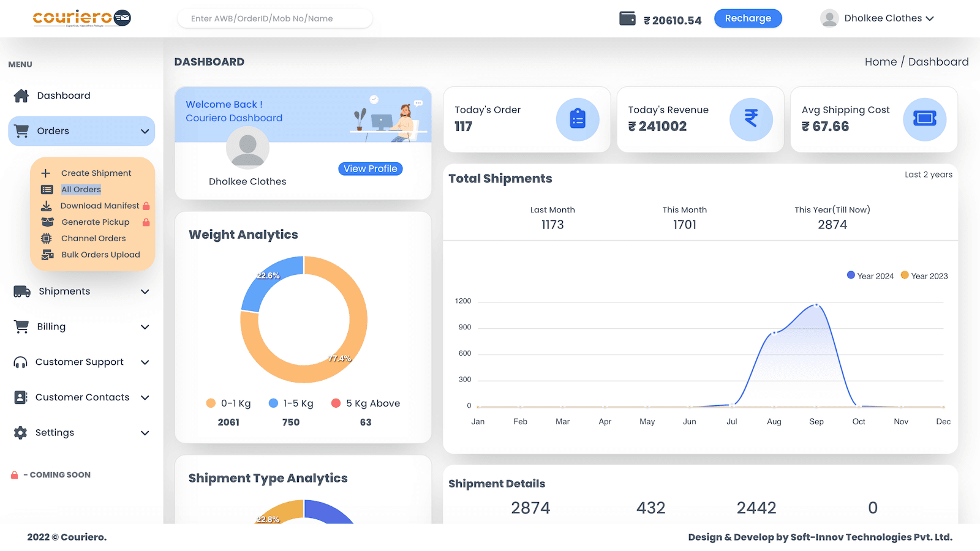The width and height of the screenshot is (980, 551).
Task: Toggle the Year 2023 legend off
Action: pos(924,275)
